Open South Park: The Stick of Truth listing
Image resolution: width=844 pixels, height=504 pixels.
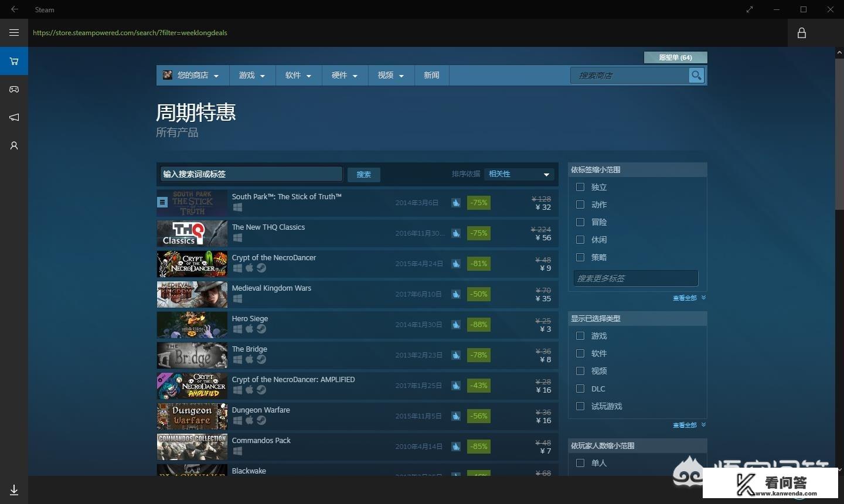[358, 203]
